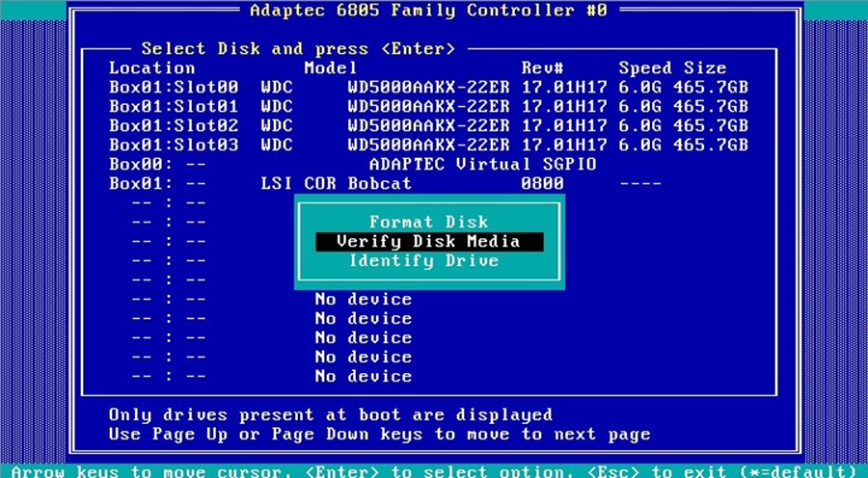Image resolution: width=868 pixels, height=478 pixels.
Task: Click the Model column header
Action: pyautogui.click(x=331, y=68)
